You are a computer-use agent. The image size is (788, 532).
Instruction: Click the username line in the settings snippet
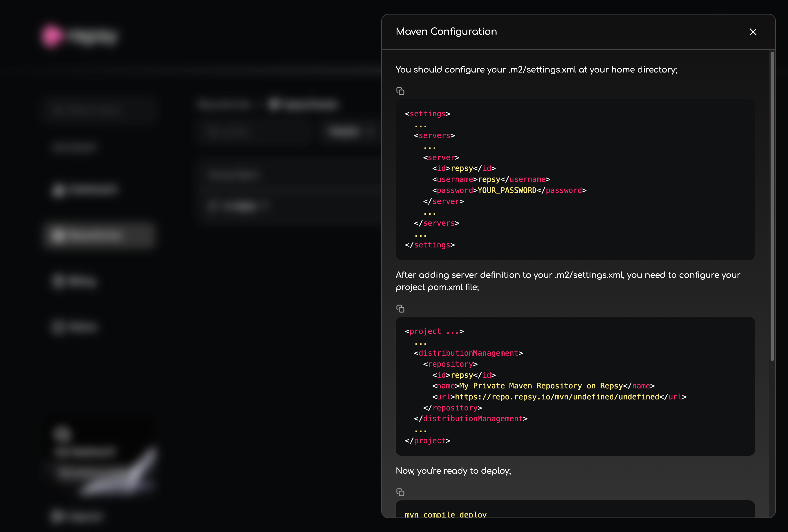[491, 179]
